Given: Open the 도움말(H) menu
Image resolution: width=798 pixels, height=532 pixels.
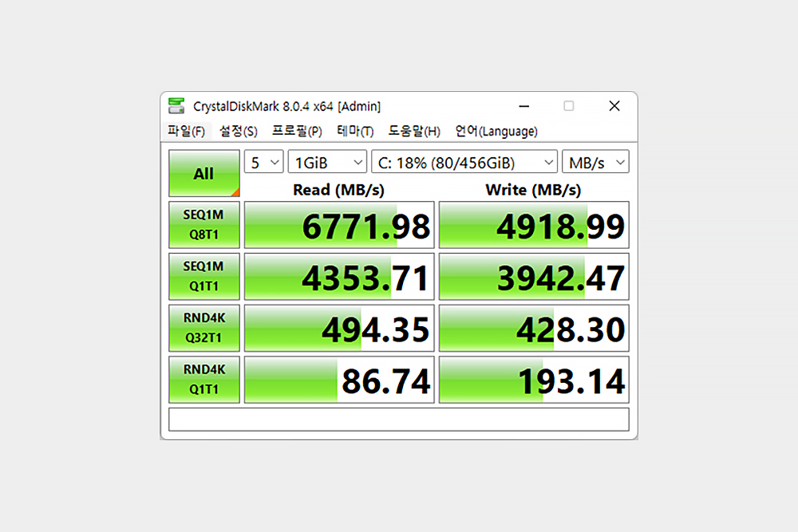Looking at the screenshot, I should (414, 132).
